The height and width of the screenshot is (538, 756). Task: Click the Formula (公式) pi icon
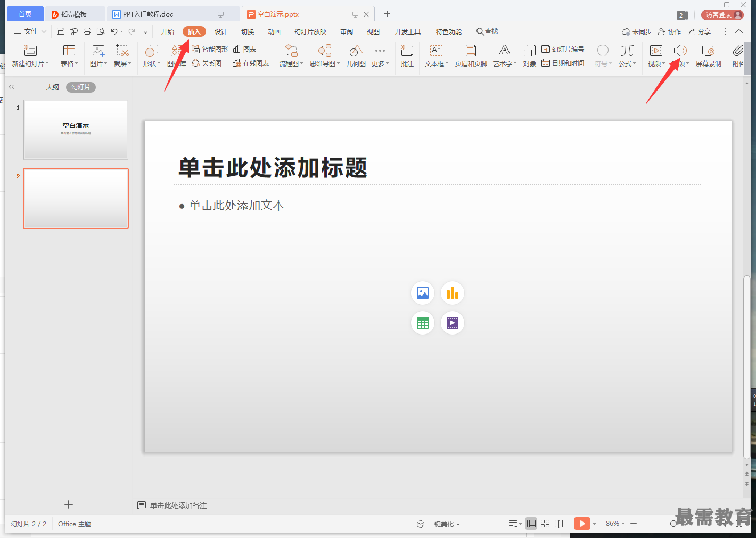[x=627, y=51]
